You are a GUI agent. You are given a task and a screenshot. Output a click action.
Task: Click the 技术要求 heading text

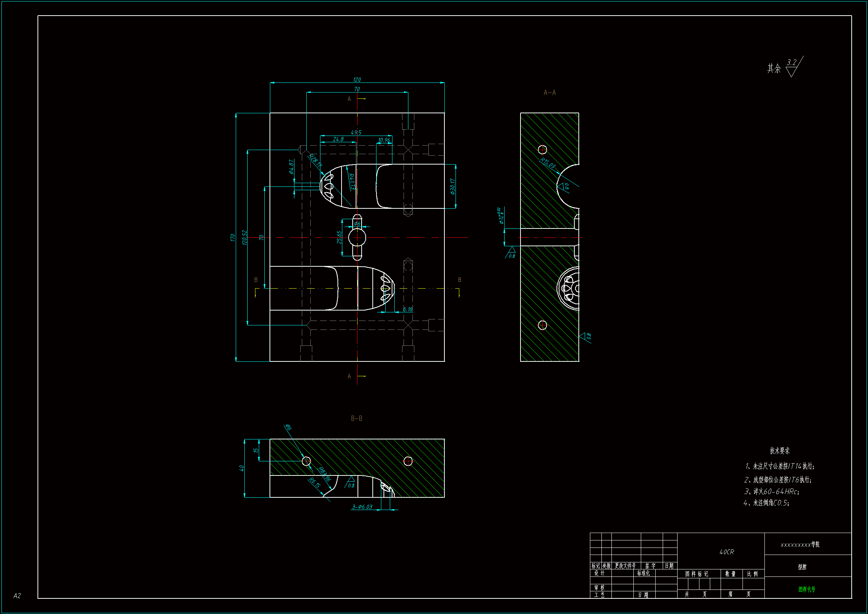coord(780,451)
